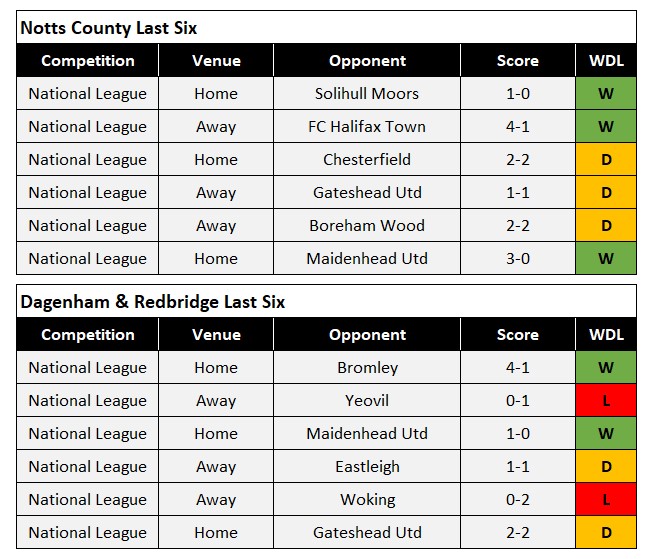Image resolution: width=653 pixels, height=559 pixels.
Task: Select the FC Halifax Town cell
Action: tap(367, 127)
